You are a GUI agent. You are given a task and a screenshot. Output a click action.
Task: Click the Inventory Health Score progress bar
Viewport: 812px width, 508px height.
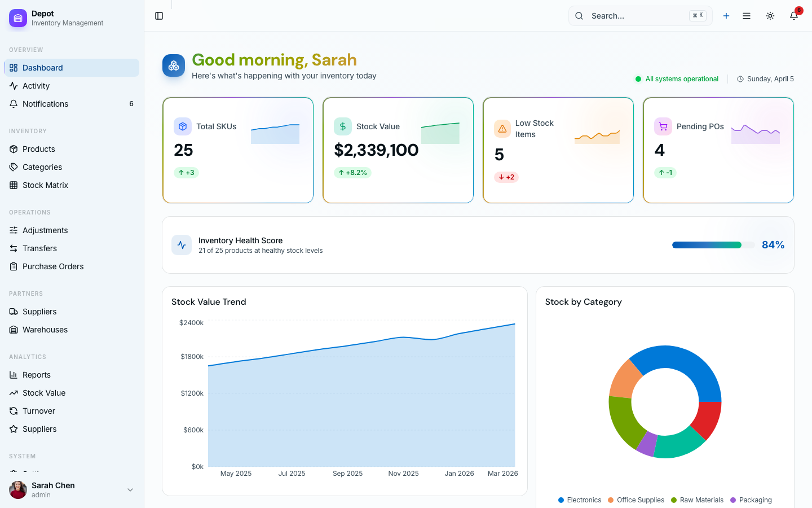pyautogui.click(x=713, y=245)
